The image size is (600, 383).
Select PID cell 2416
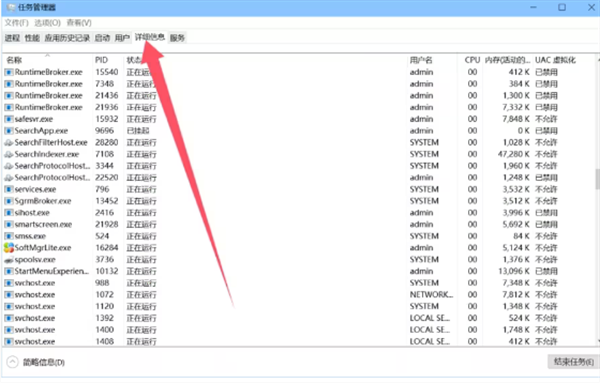point(104,213)
